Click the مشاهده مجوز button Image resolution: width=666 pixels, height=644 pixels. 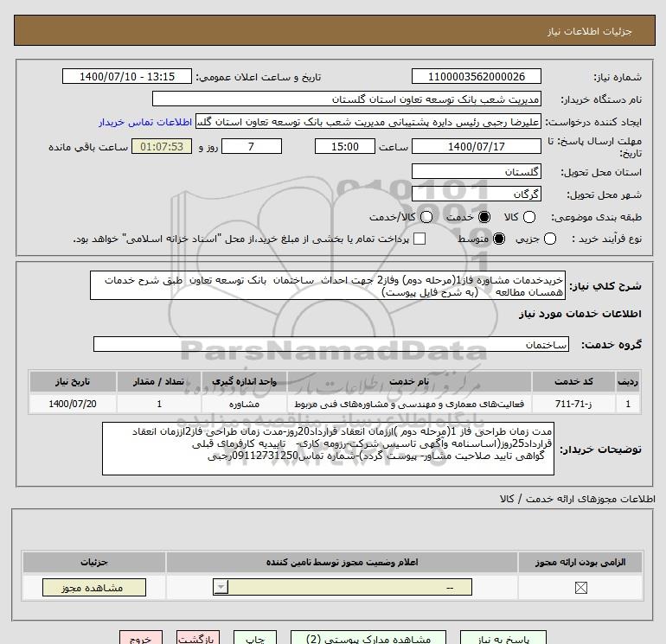tap(94, 588)
